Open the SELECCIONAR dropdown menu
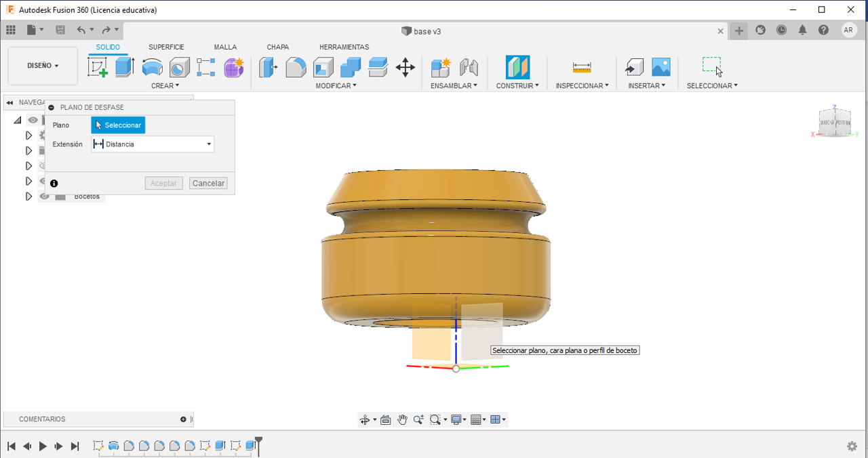 pos(712,86)
